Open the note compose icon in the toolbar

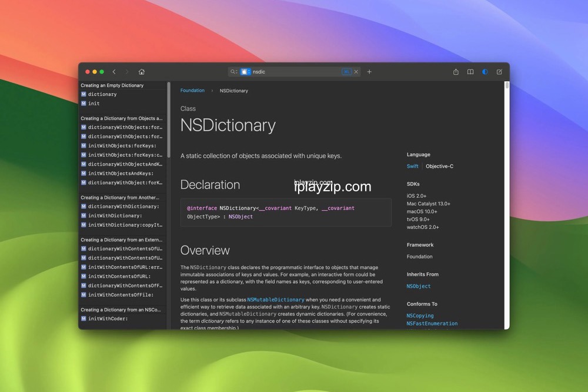[x=499, y=72]
